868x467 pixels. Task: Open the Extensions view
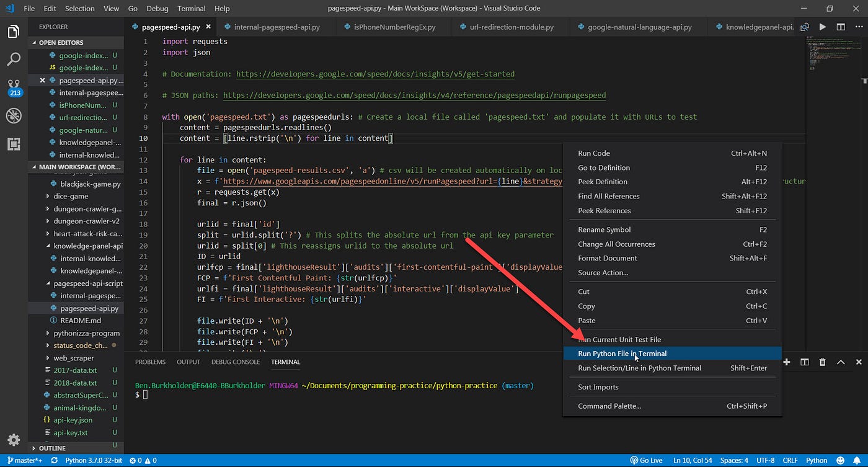click(x=14, y=144)
